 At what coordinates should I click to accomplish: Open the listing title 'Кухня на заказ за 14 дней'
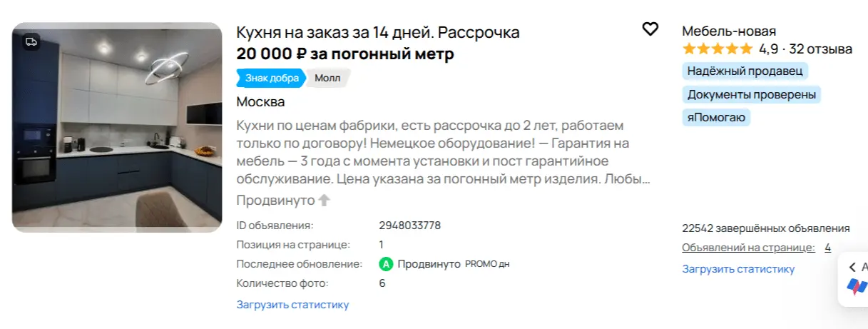(x=378, y=32)
